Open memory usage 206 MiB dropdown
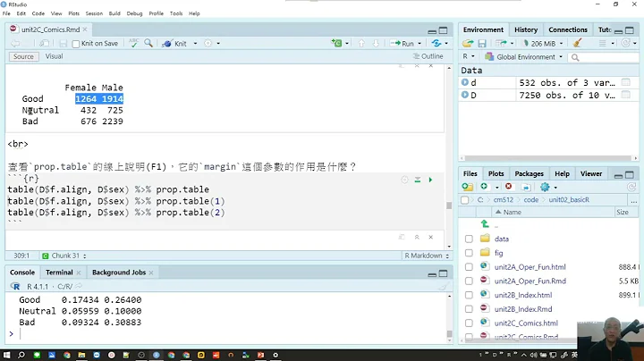644x361 pixels. coord(544,43)
